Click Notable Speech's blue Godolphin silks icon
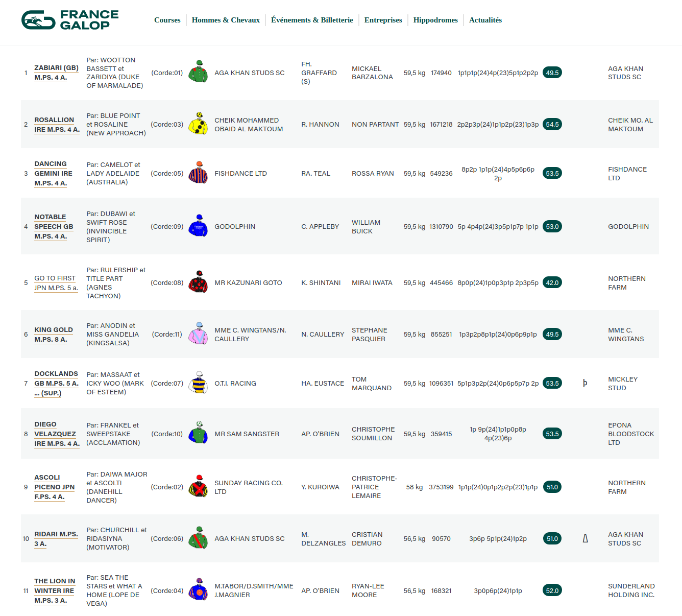This screenshot has height=616, width=682. click(198, 226)
